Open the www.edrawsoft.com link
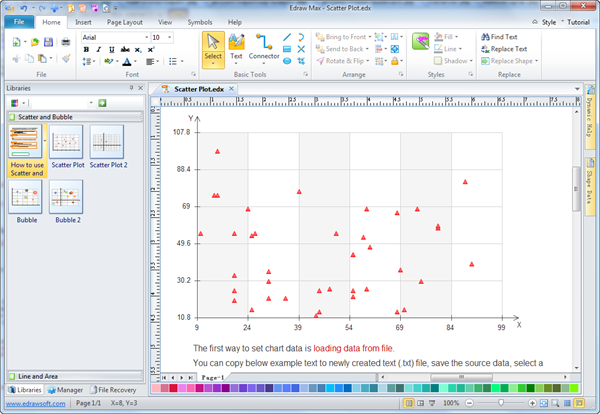 33,403
